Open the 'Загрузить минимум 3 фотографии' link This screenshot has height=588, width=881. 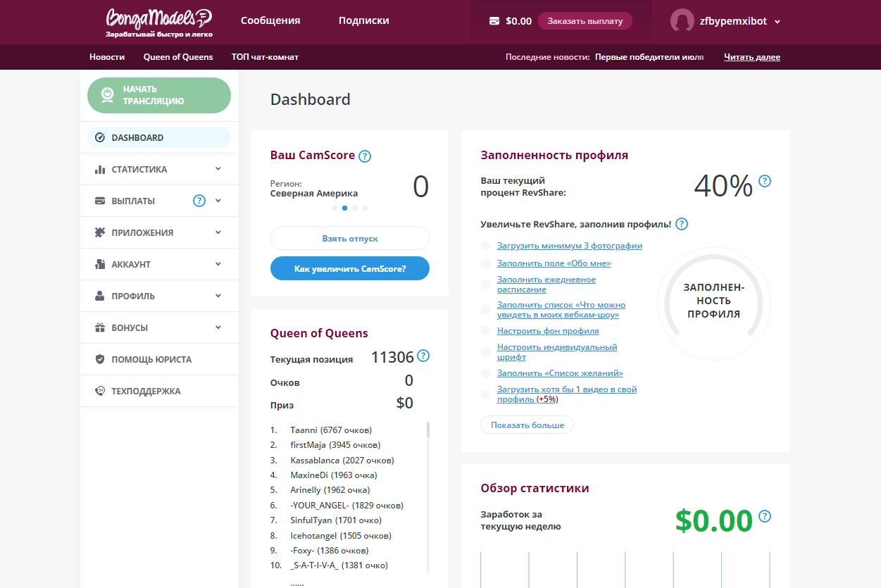pos(570,246)
